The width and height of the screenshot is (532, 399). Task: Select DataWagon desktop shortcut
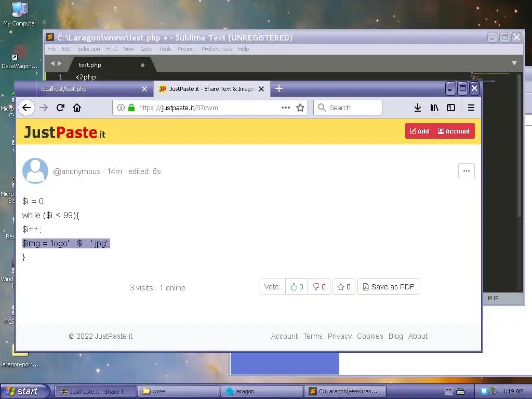click(19, 57)
